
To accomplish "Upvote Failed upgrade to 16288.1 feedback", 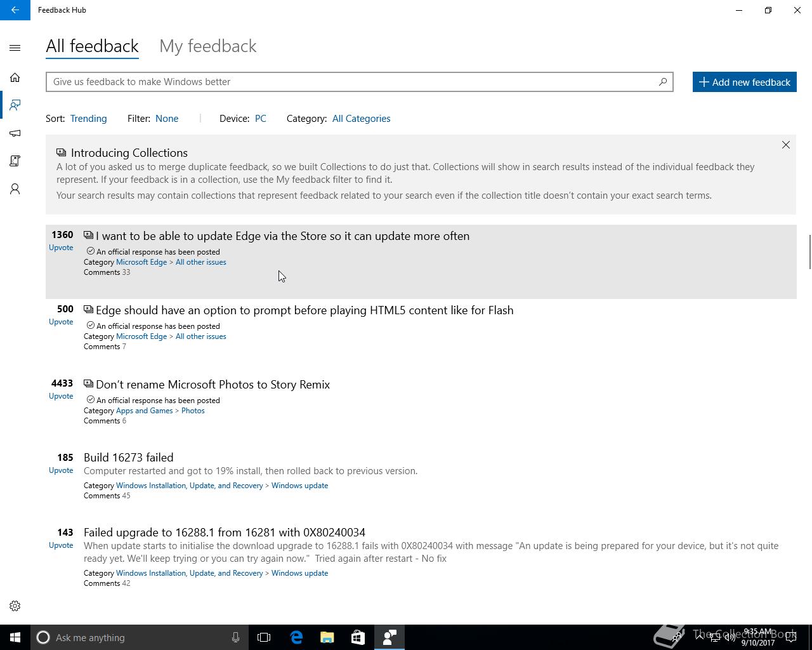I will [x=61, y=545].
